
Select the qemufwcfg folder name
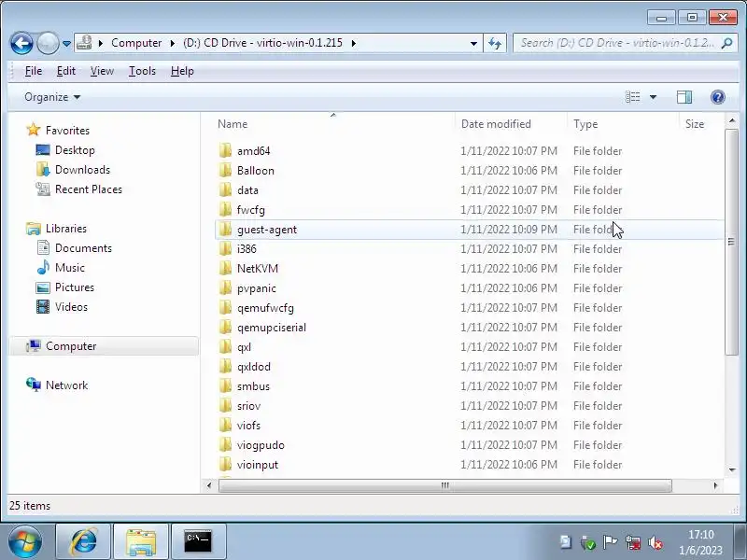point(265,308)
